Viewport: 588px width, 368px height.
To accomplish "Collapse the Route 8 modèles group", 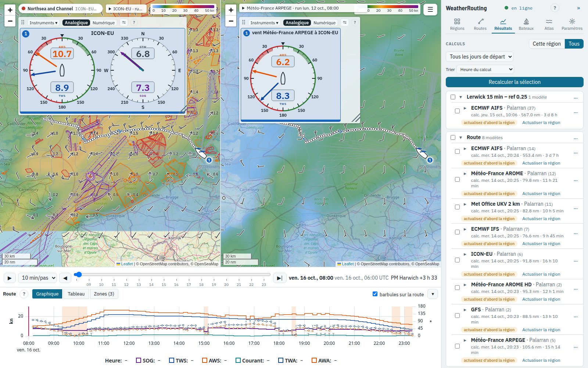I will tap(460, 138).
